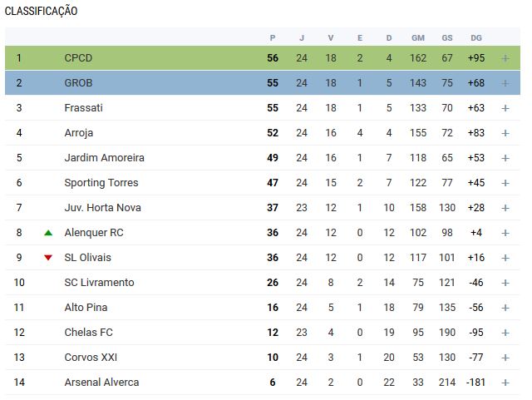Open the CPCD team link
Screen dimensions: 532x400
78,58
